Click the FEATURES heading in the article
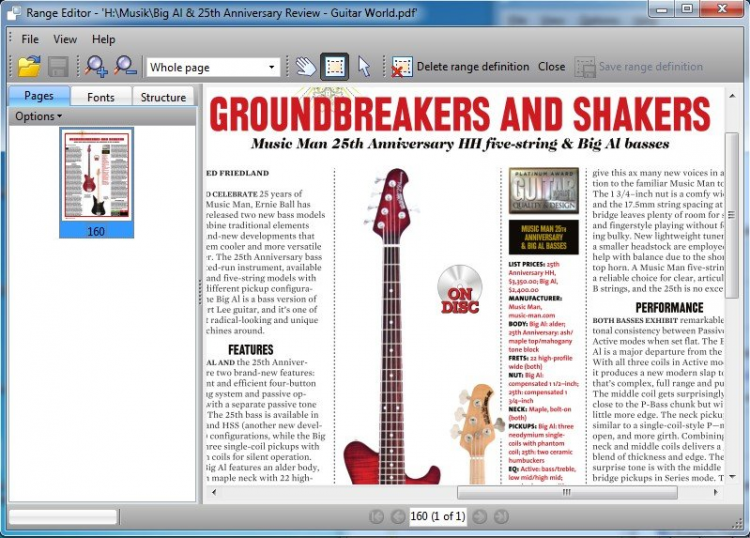This screenshot has width=750, height=538. coord(251,350)
